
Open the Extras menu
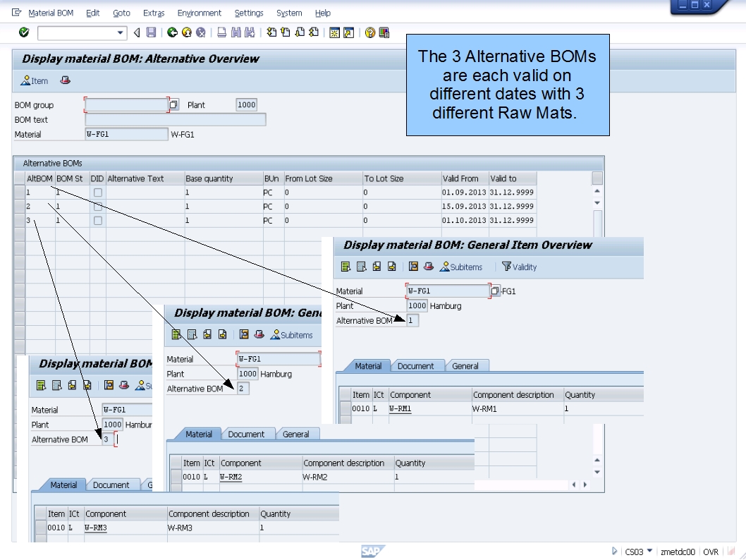[154, 13]
